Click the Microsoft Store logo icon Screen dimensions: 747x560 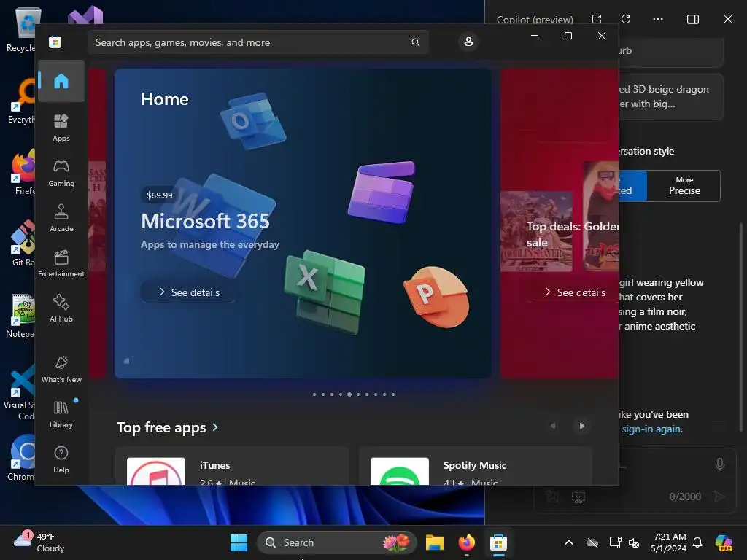point(55,42)
